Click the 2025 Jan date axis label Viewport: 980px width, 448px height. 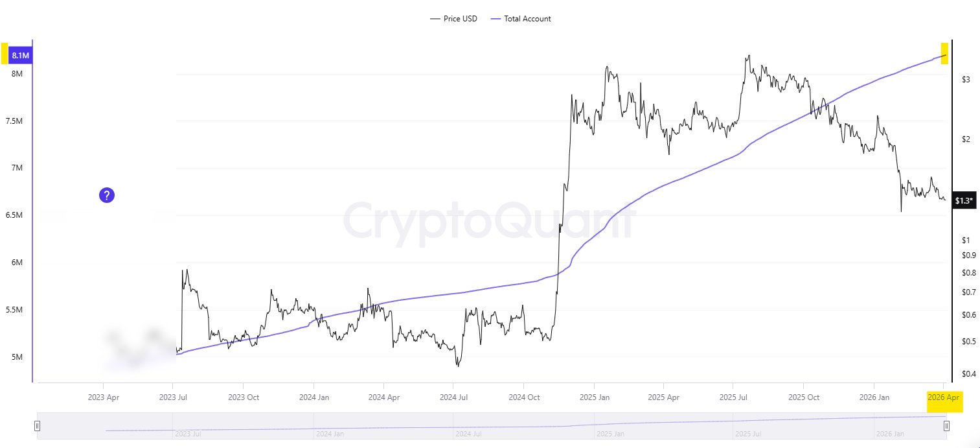pos(593,397)
